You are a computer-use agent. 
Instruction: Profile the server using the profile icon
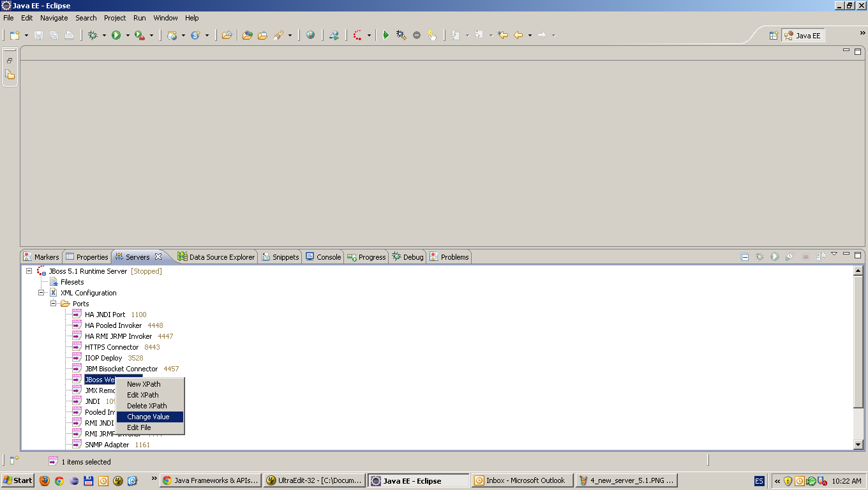click(788, 256)
